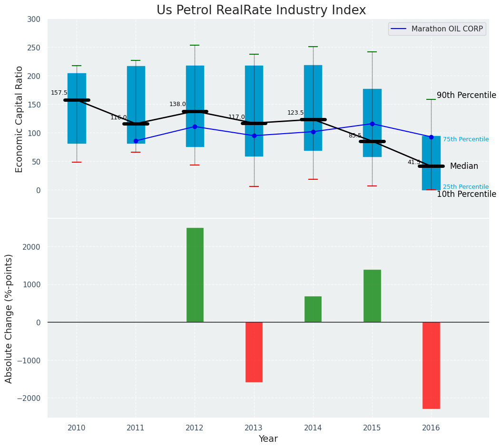Click the green 2012 absolute change bar

[x=195, y=275]
